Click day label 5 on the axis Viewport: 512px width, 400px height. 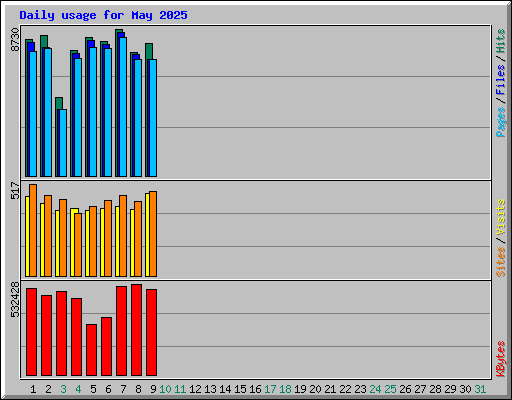tap(93, 389)
